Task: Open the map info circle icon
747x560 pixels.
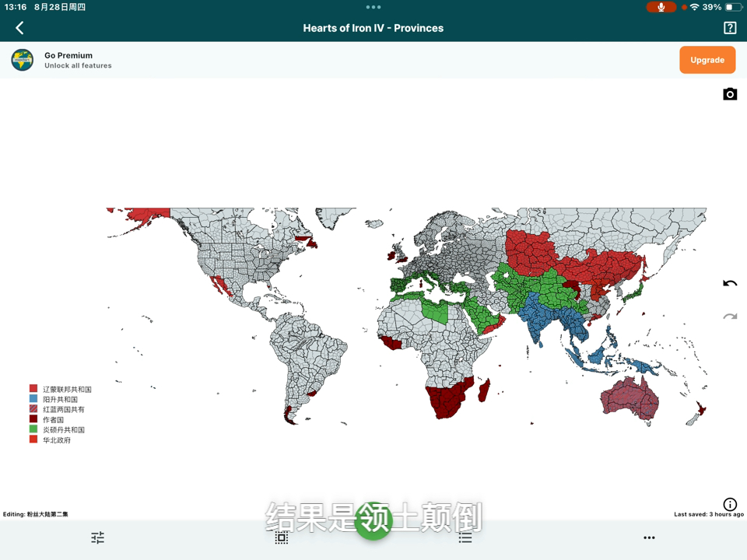Action: point(729,504)
